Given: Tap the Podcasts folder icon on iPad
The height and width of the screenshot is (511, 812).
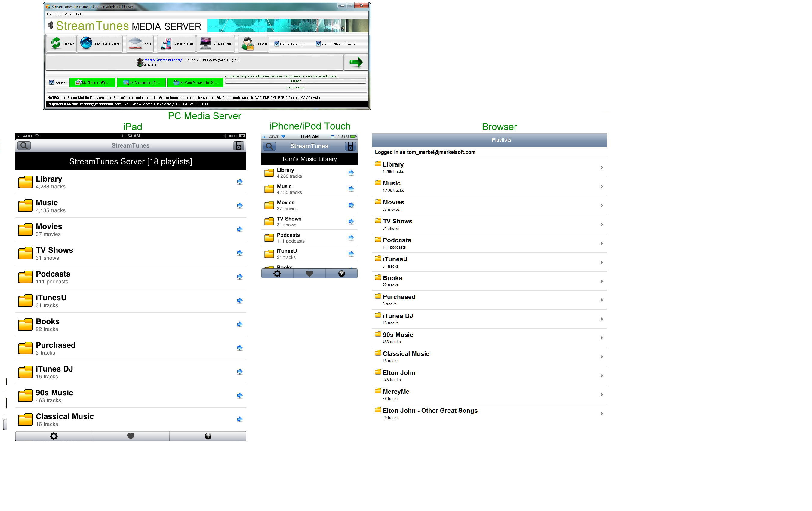Looking at the screenshot, I should [x=25, y=277].
